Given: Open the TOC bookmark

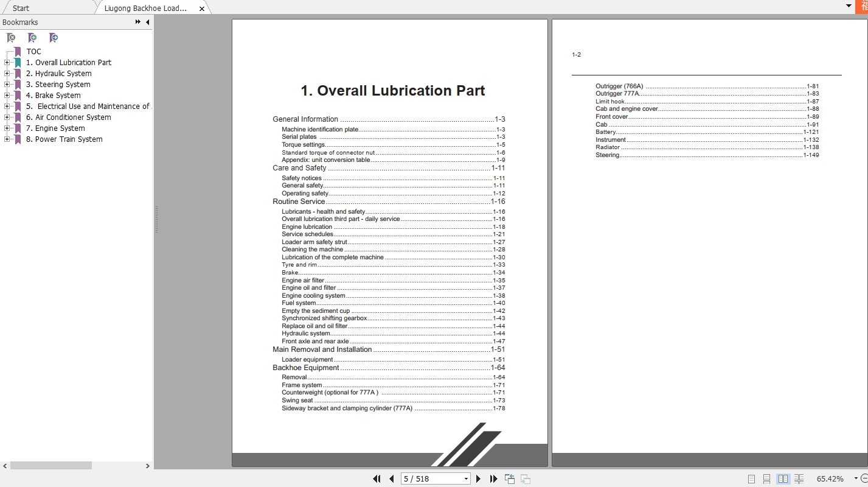Looking at the screenshot, I should 33,52.
